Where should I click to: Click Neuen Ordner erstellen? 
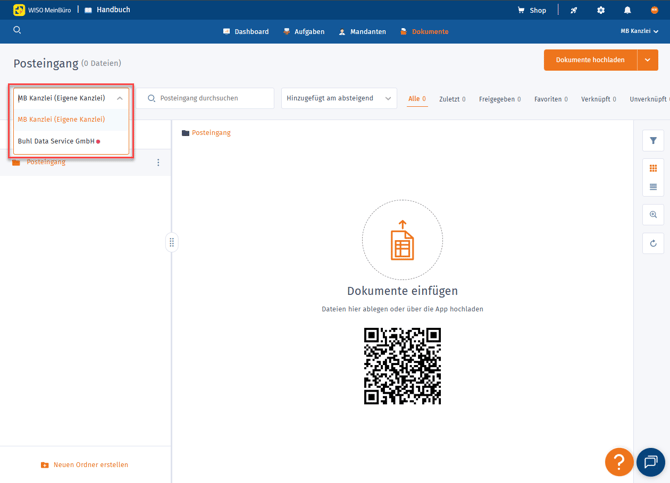click(85, 465)
